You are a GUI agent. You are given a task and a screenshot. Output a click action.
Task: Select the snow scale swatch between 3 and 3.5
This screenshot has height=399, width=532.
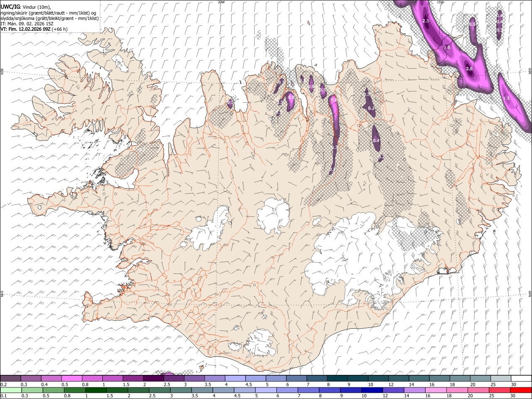coord(194,378)
